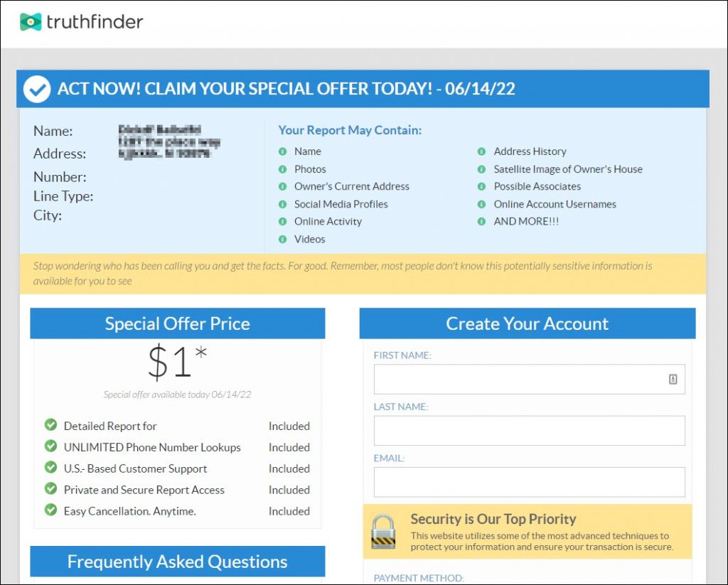Click the Special Offer Price header
This screenshot has width=728, height=585.
pyautogui.click(x=177, y=323)
